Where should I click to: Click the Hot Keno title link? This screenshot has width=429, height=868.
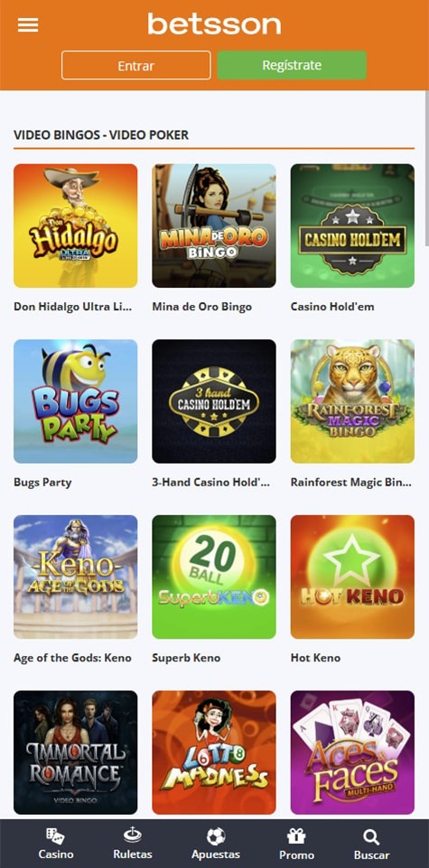315,658
